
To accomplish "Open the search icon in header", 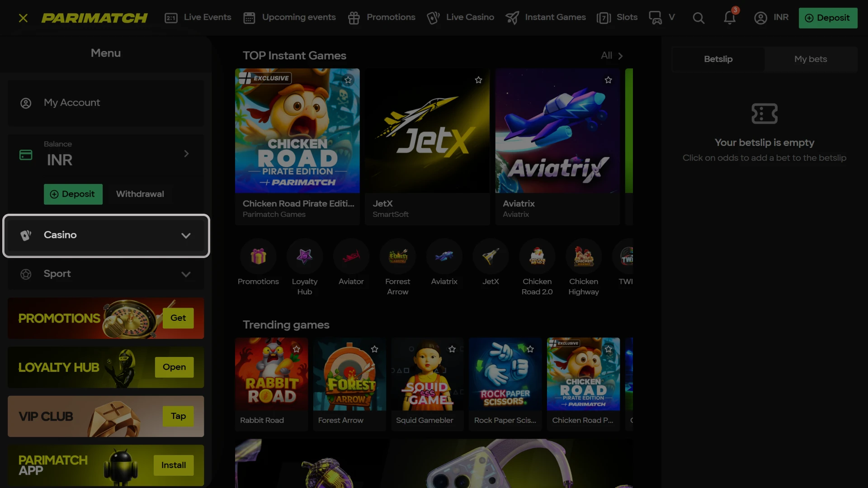I will [x=698, y=18].
